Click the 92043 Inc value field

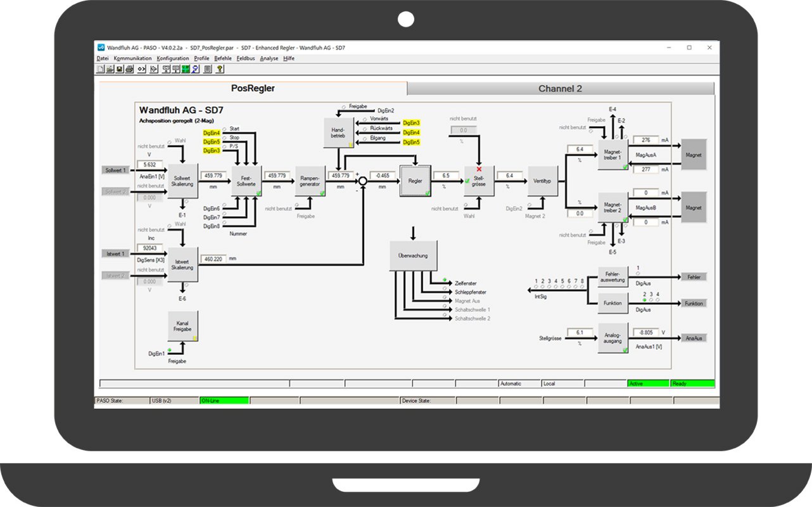point(151,248)
